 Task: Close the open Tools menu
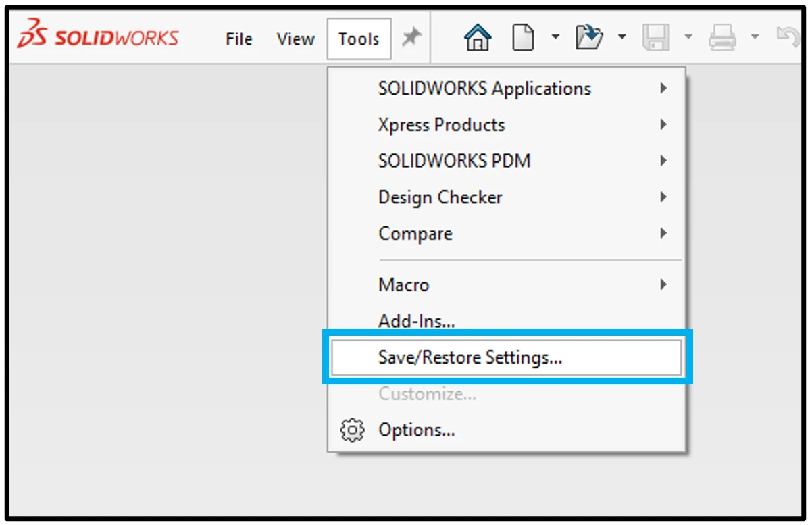pyautogui.click(x=359, y=39)
